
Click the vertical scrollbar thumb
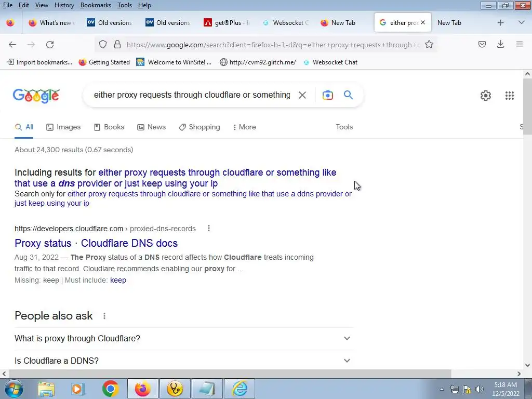pos(527,107)
